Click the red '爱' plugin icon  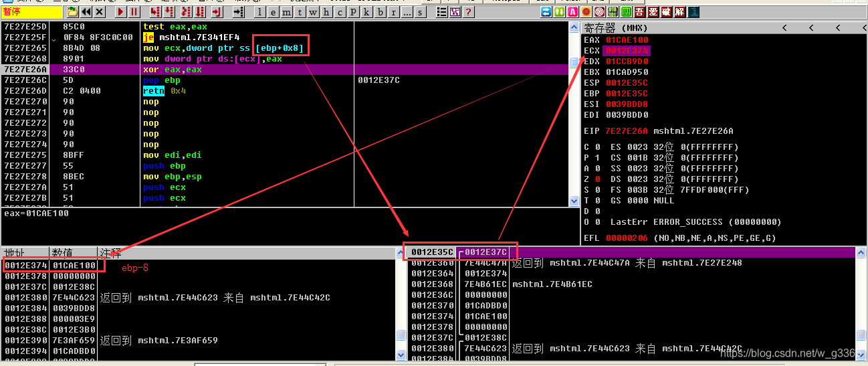[653, 11]
